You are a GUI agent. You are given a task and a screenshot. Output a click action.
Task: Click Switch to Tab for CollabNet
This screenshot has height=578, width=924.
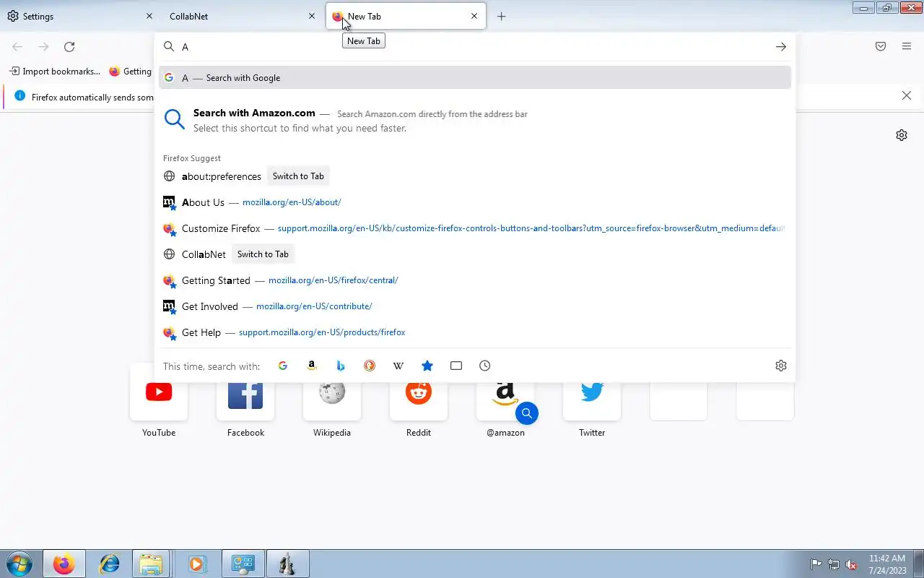click(263, 254)
